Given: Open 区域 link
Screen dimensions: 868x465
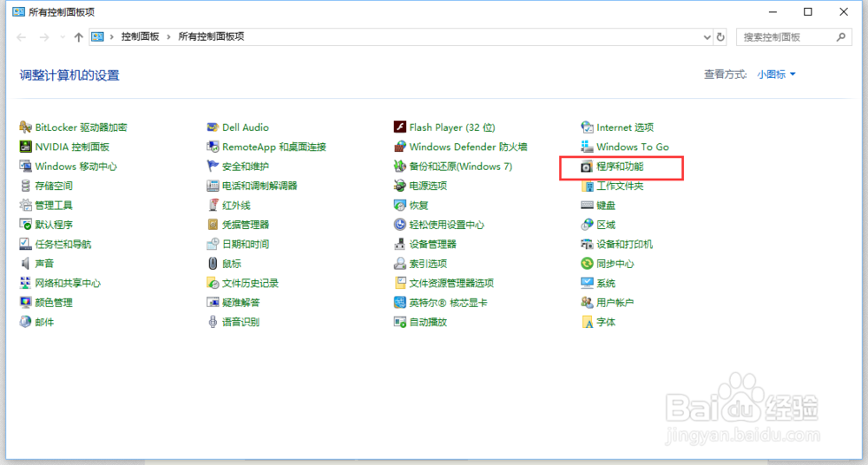Looking at the screenshot, I should [x=606, y=225].
